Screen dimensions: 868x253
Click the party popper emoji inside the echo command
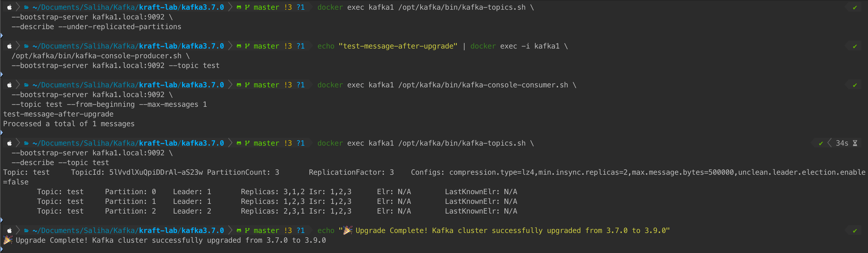coord(348,231)
